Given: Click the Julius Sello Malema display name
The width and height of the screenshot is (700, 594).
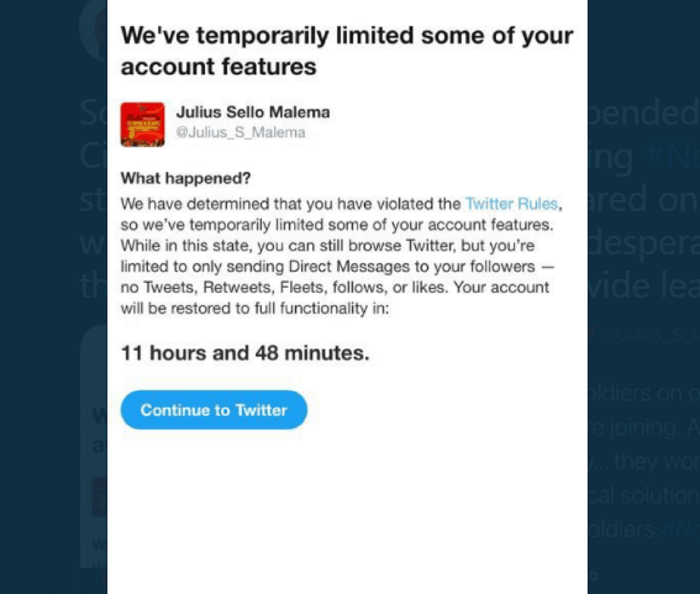Looking at the screenshot, I should (253, 113).
